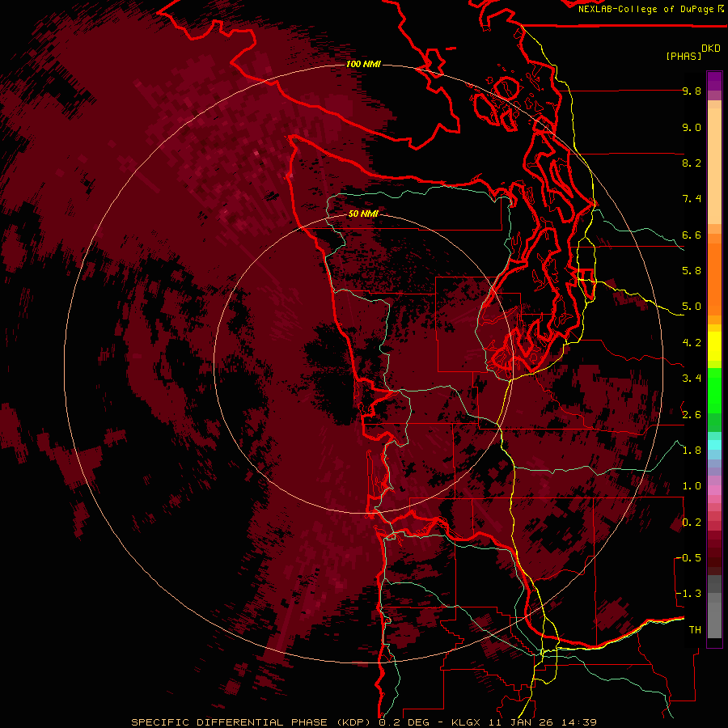Click the 14:39 time stamp

point(578,722)
